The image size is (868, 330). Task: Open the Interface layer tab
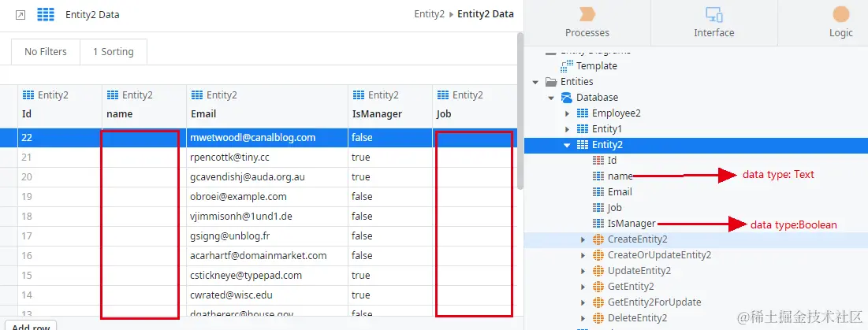[714, 23]
